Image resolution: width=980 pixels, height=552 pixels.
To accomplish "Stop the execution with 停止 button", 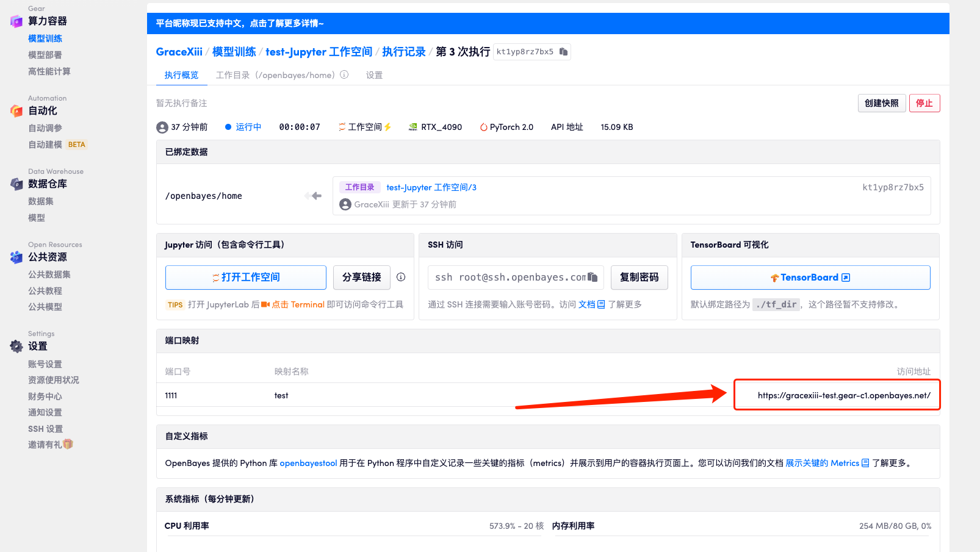I will [924, 103].
